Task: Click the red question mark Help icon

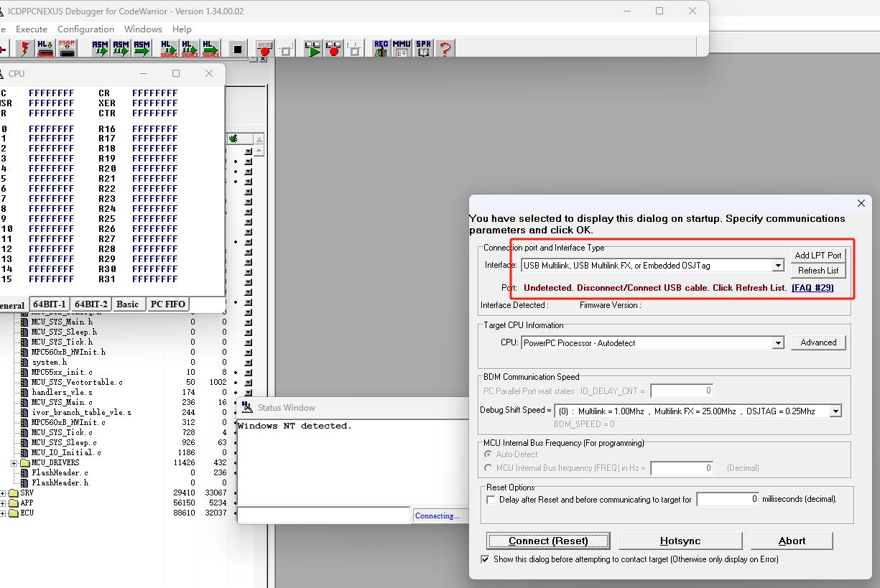Action: pyautogui.click(x=445, y=49)
